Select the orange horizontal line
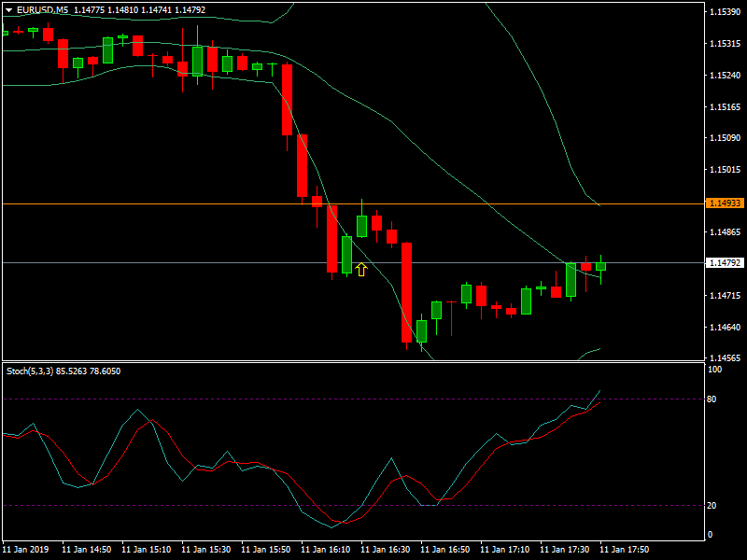Viewport: 747px width, 560px height. (187, 203)
